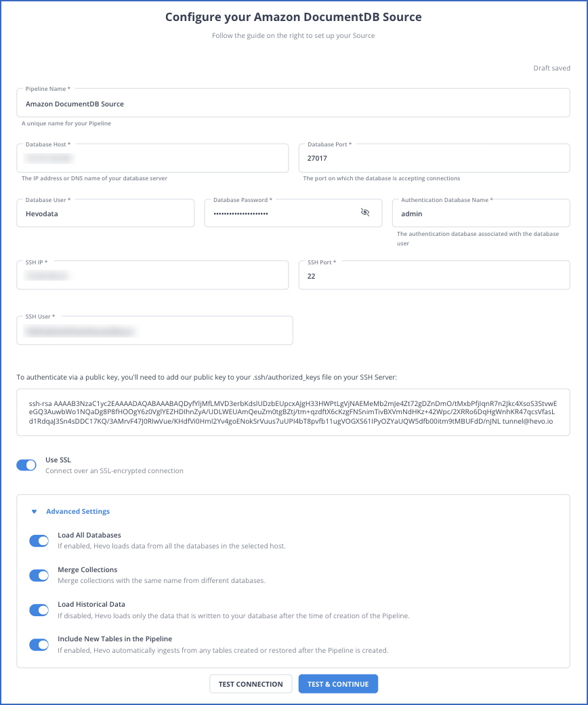Focus the SSH User field
588x705 pixels.
[x=155, y=331]
